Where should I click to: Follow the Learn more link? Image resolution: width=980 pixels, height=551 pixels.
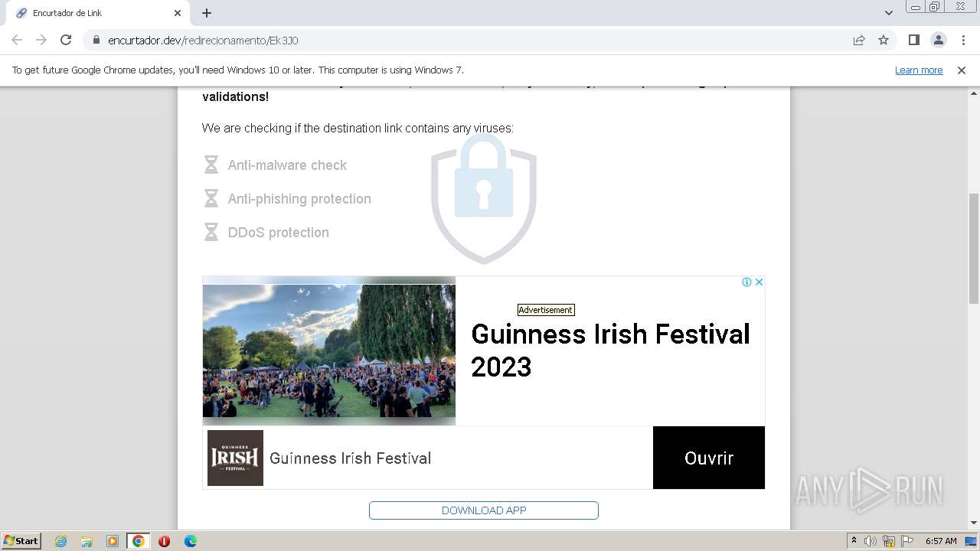point(919,70)
